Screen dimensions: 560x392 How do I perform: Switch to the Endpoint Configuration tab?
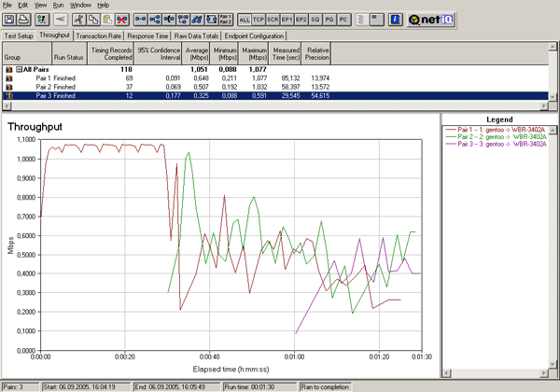[x=254, y=36]
